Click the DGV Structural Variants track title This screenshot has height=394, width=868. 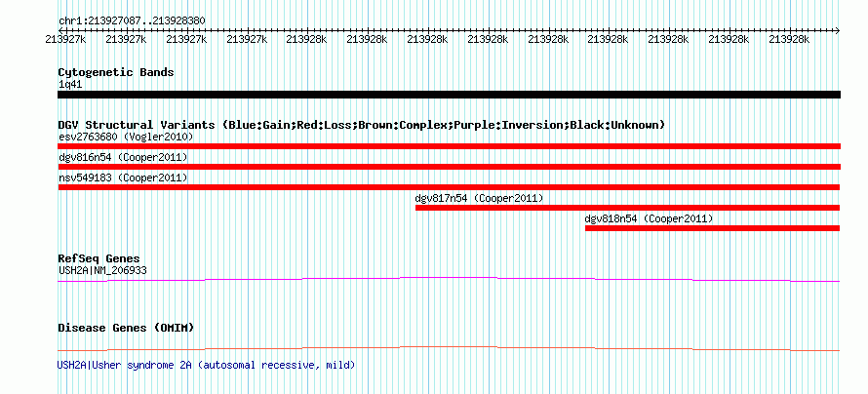click(x=361, y=125)
